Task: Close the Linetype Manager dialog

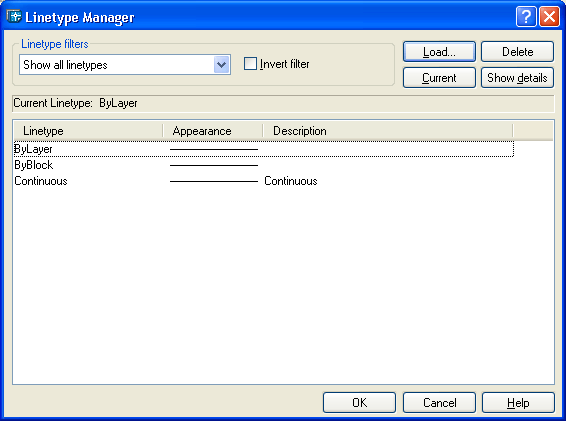Action: click(x=549, y=17)
